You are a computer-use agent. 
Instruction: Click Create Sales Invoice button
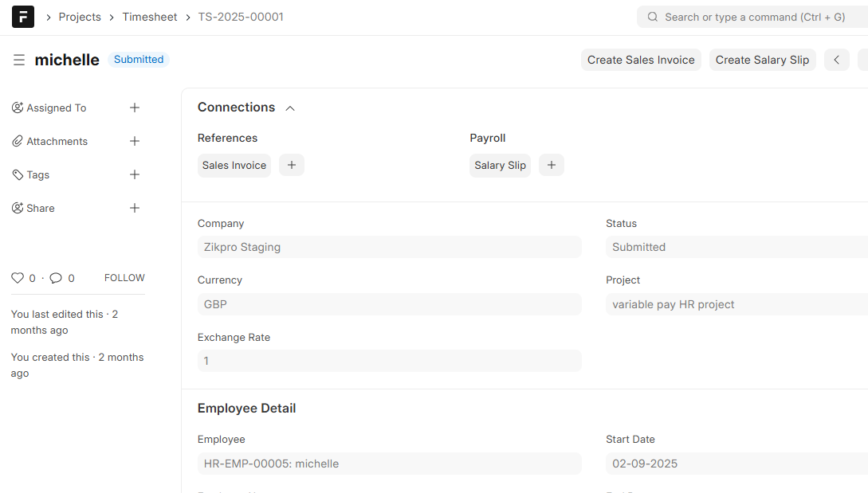tap(641, 60)
